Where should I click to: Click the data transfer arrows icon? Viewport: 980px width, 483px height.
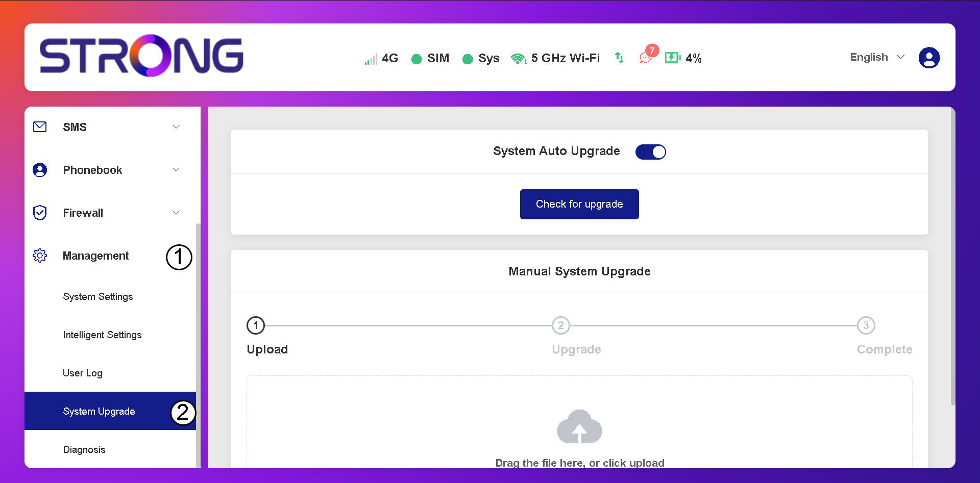619,58
